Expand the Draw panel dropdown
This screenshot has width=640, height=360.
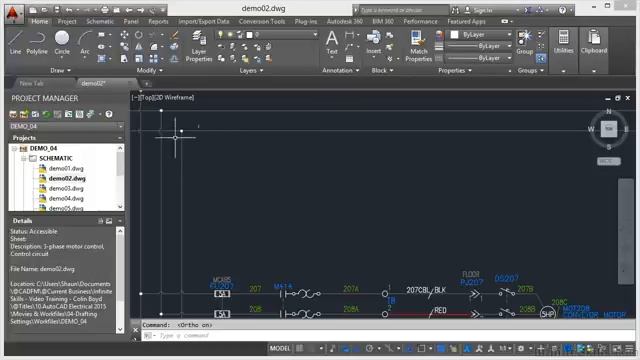[60, 70]
